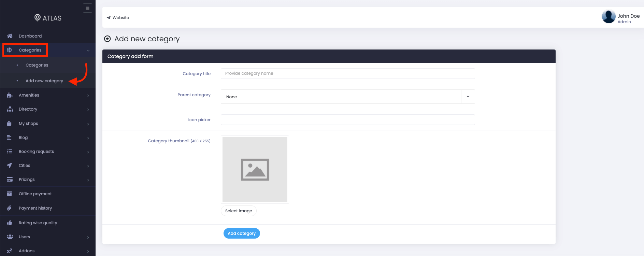This screenshot has width=644, height=256.
Task: Click the John Doe user name
Action: coord(629,16)
